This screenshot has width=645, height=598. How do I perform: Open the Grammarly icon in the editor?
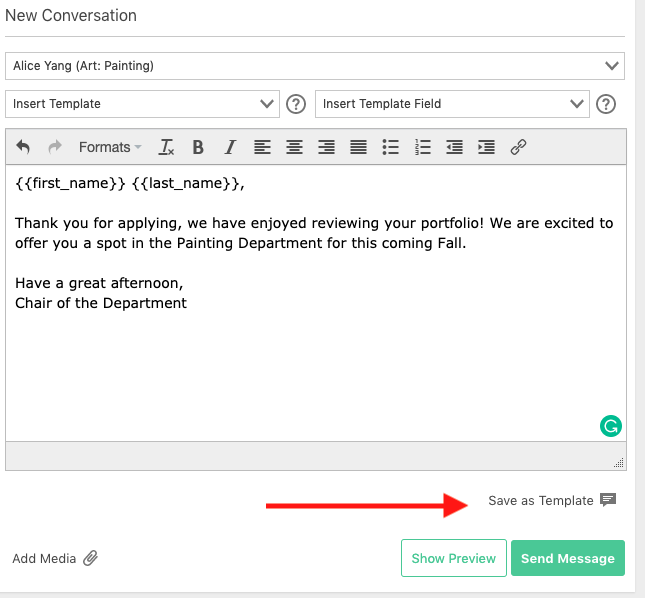point(610,426)
